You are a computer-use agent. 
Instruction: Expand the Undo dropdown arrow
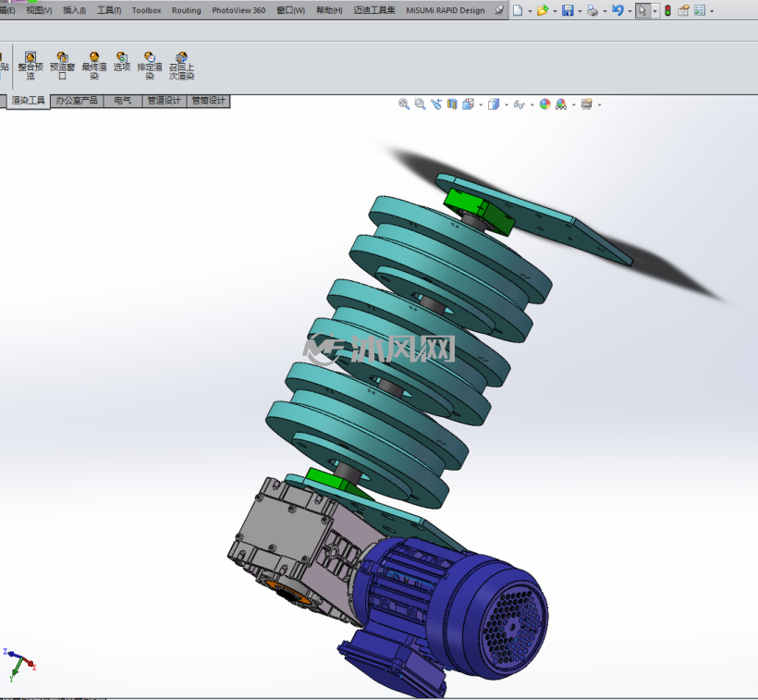[630, 11]
